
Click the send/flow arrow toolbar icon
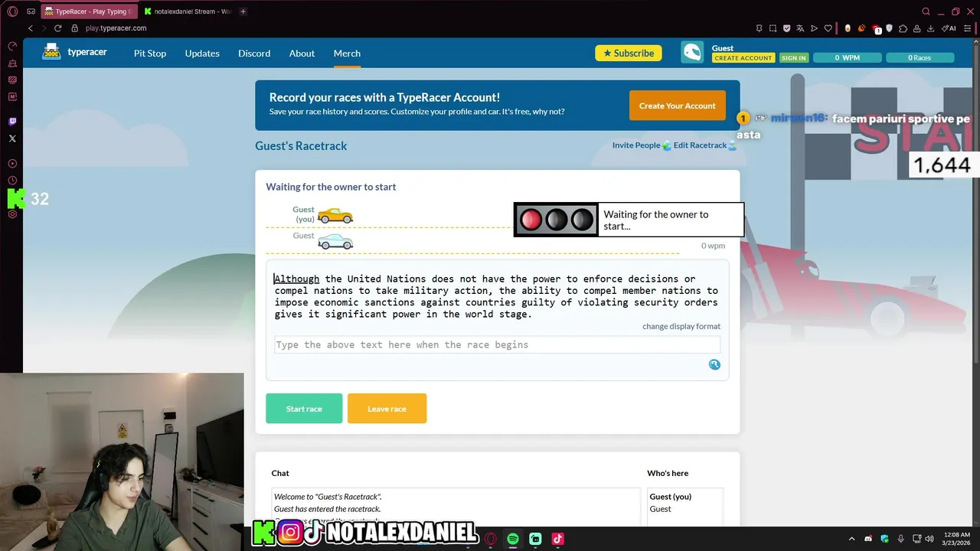814,28
